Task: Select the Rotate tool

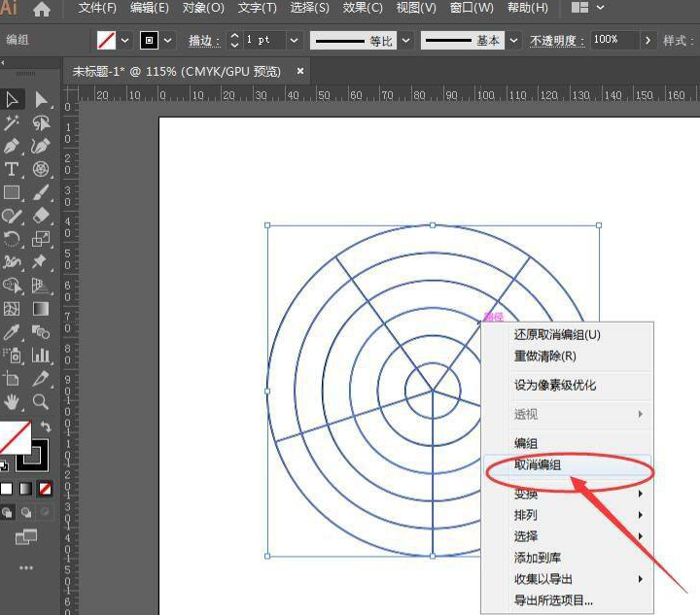Action: point(12,239)
